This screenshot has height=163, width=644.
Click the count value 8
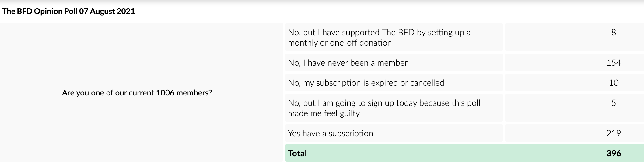point(613,33)
